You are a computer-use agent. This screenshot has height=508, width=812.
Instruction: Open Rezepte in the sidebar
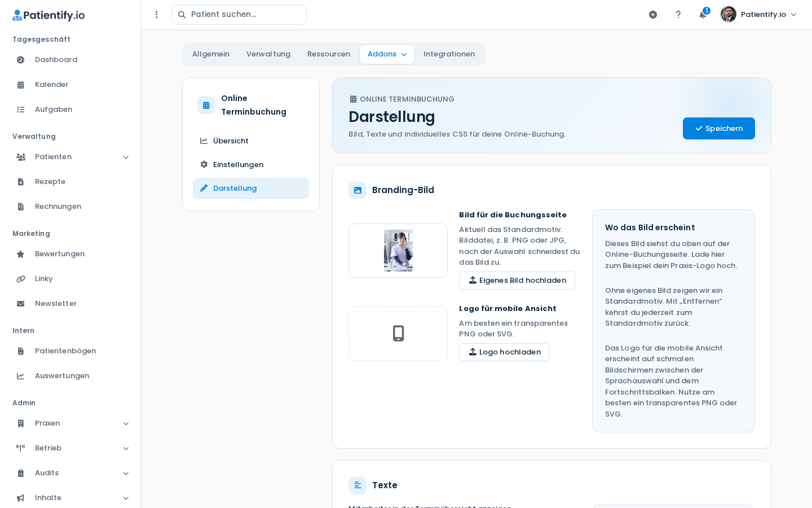click(70, 182)
